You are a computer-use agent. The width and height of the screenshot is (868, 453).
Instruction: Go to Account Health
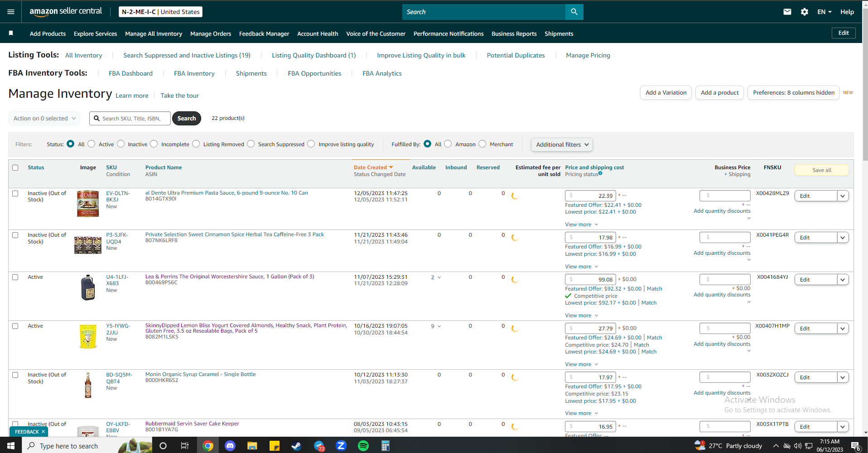tap(318, 33)
